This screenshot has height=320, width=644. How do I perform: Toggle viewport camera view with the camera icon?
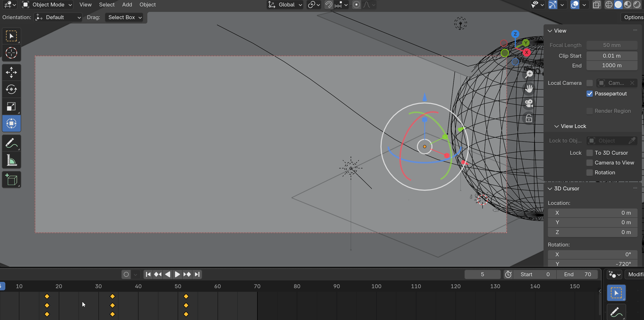tap(529, 103)
